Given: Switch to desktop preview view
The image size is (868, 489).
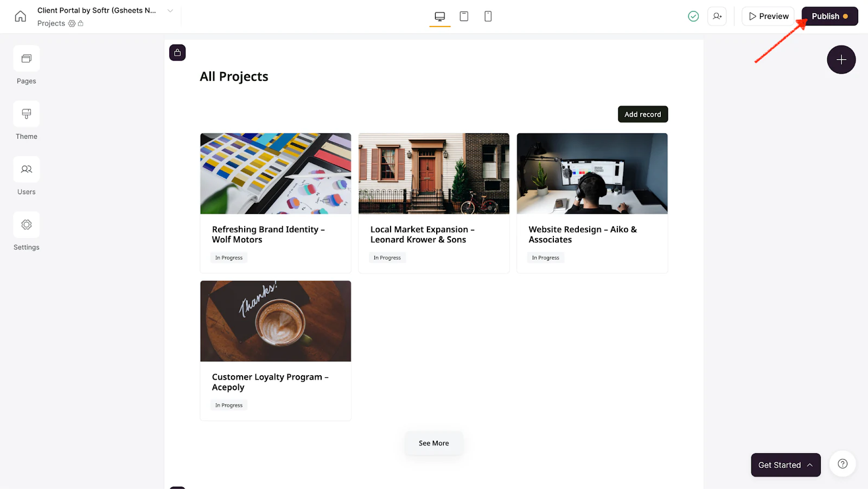Looking at the screenshot, I should 440,16.
